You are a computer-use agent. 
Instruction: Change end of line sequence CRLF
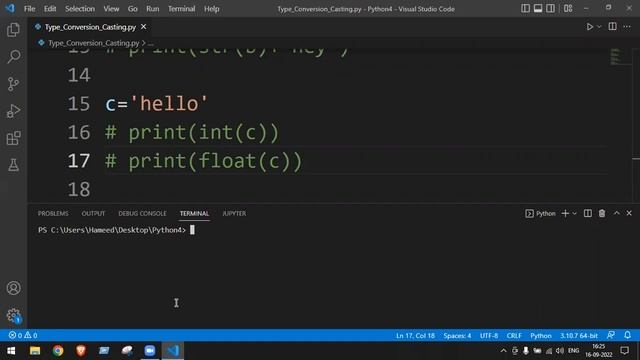coord(514,336)
